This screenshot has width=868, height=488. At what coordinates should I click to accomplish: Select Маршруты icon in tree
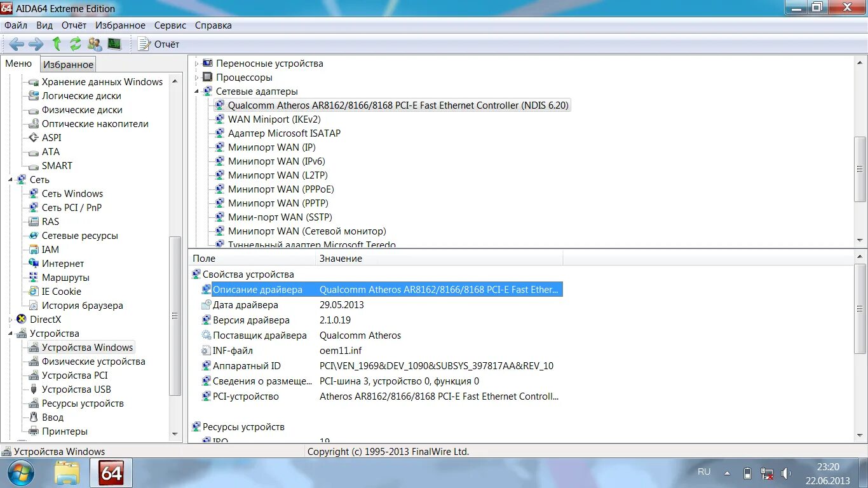click(34, 278)
